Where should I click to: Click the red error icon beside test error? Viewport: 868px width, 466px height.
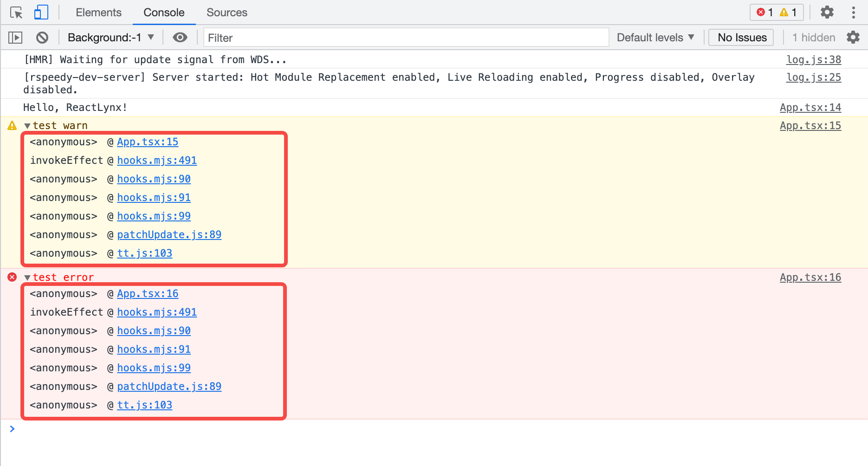point(12,277)
